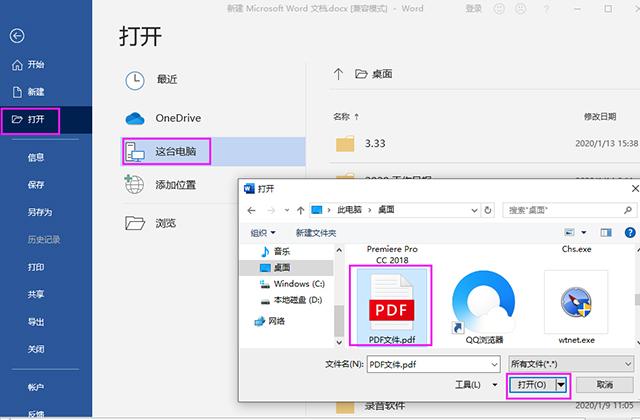This screenshot has width=640, height=420.
Task: Sort by the 修改日期 column header
Action: tap(600, 117)
